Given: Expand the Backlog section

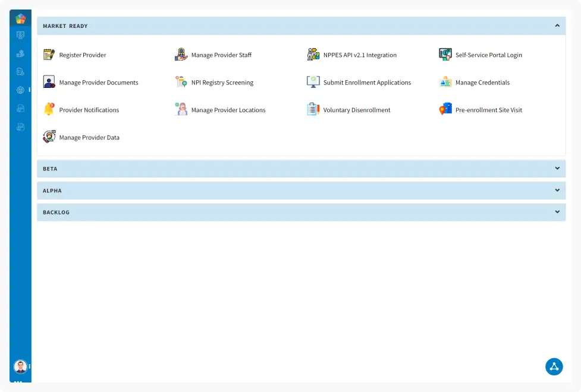Looking at the screenshot, I should [x=557, y=212].
